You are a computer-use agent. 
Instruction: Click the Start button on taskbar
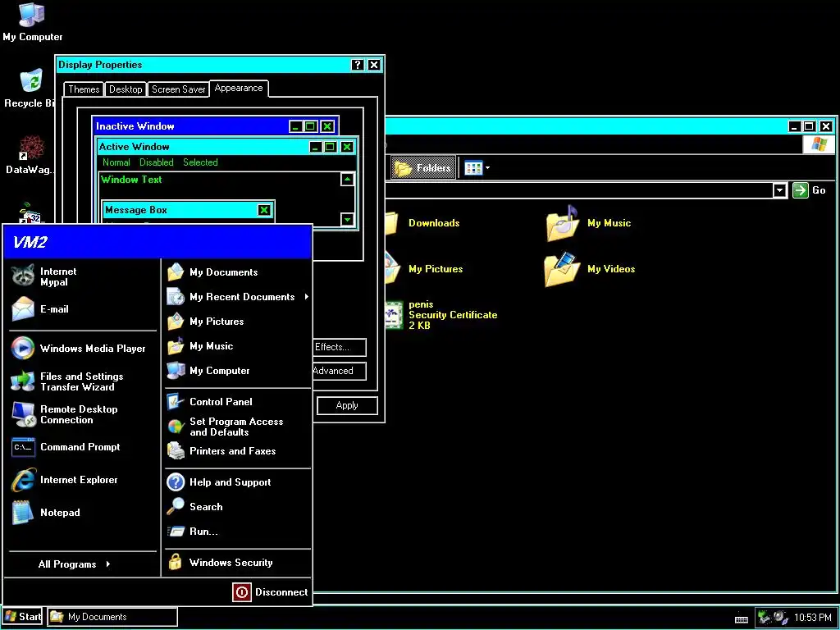pyautogui.click(x=22, y=617)
